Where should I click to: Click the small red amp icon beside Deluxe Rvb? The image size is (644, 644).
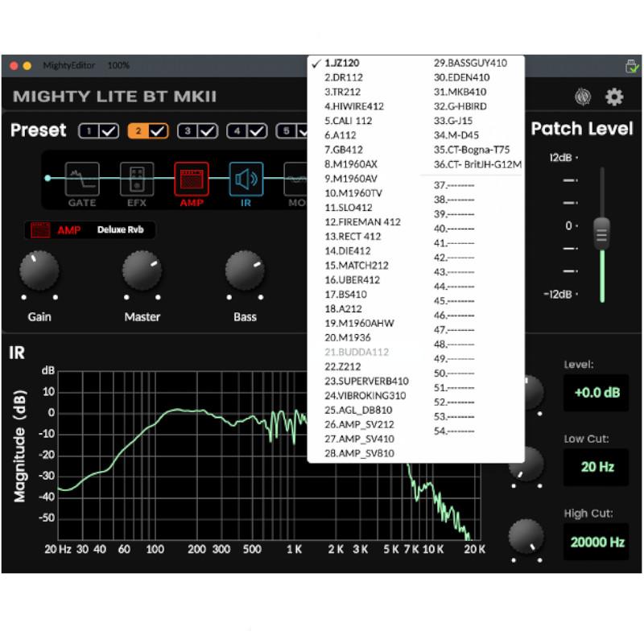click(40, 230)
